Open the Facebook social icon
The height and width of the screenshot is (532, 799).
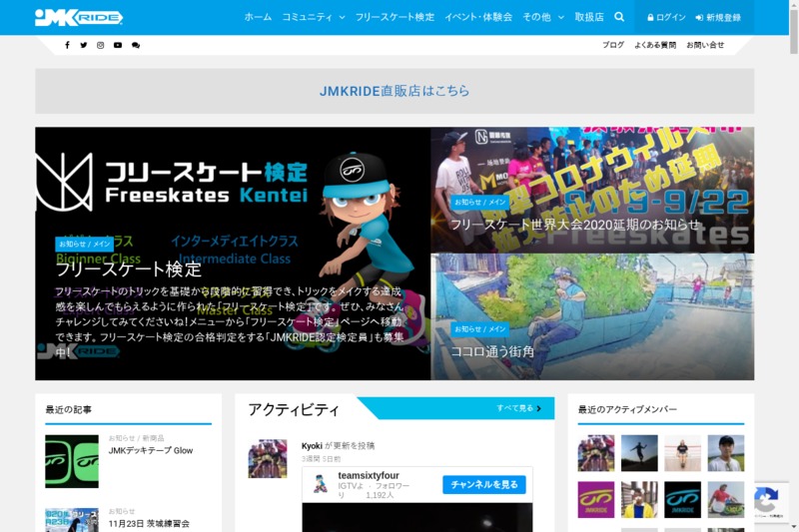[x=67, y=45]
